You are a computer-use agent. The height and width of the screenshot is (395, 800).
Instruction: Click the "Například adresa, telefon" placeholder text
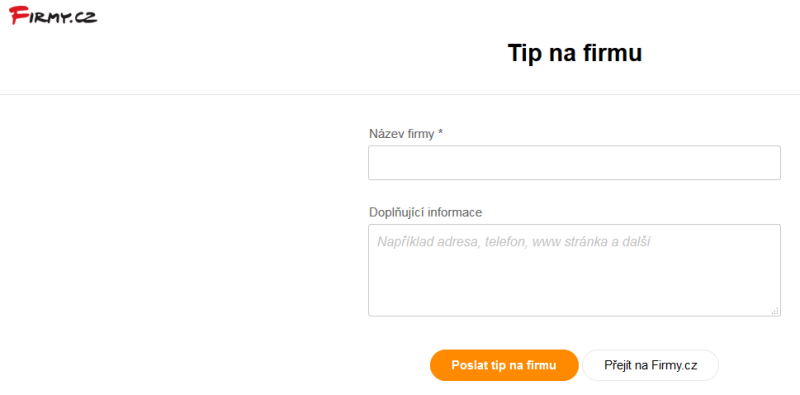453,242
